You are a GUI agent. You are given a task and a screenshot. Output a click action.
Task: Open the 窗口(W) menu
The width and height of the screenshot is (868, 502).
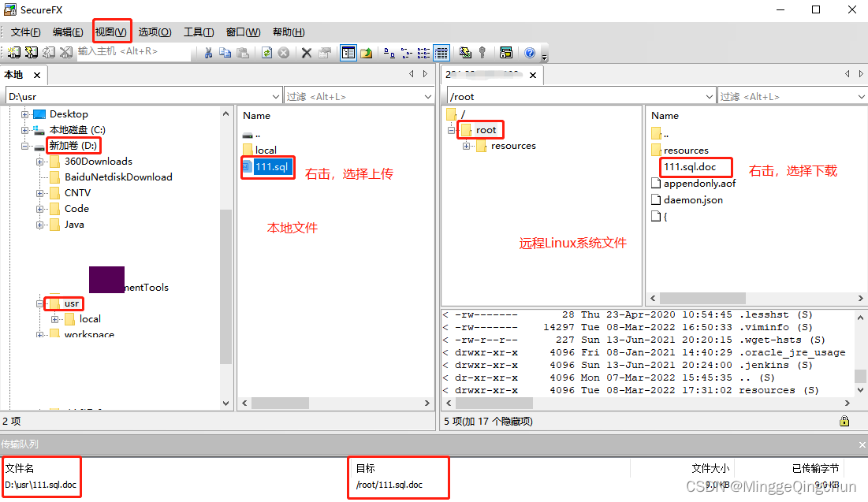[x=243, y=32]
